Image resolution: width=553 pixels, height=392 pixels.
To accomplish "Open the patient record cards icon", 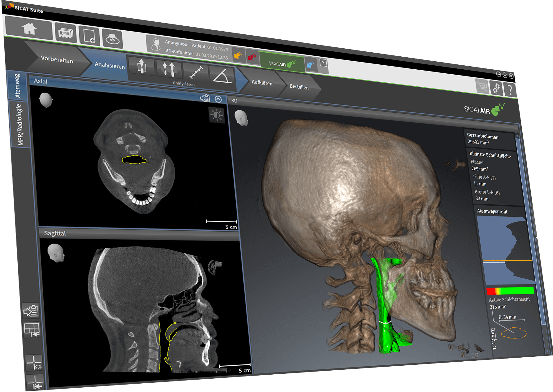I will [66, 33].
